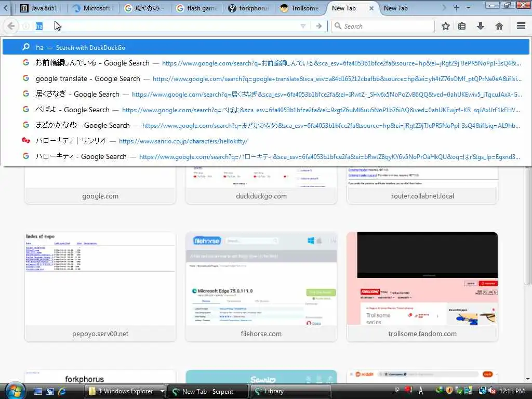Select the まどかかなめ Google Search suggestion
532x399 pixels.
click(265, 126)
